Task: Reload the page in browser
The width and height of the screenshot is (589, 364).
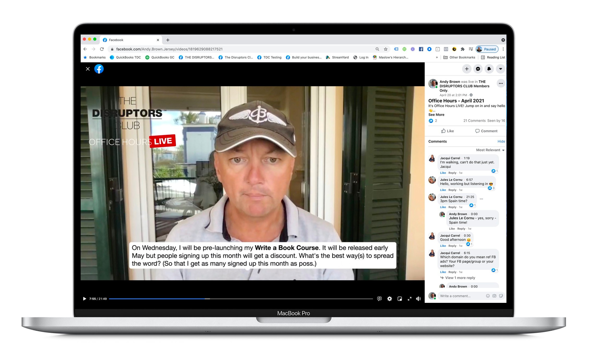Action: [102, 49]
